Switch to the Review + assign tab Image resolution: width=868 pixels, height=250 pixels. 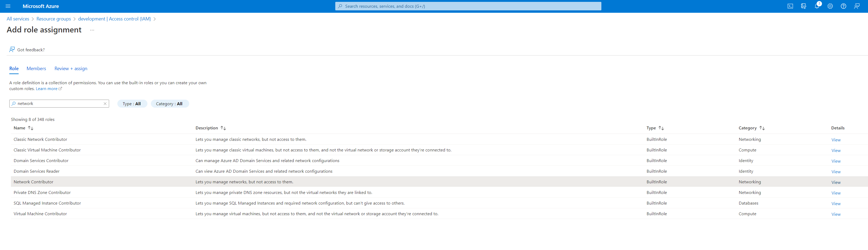pos(71,68)
